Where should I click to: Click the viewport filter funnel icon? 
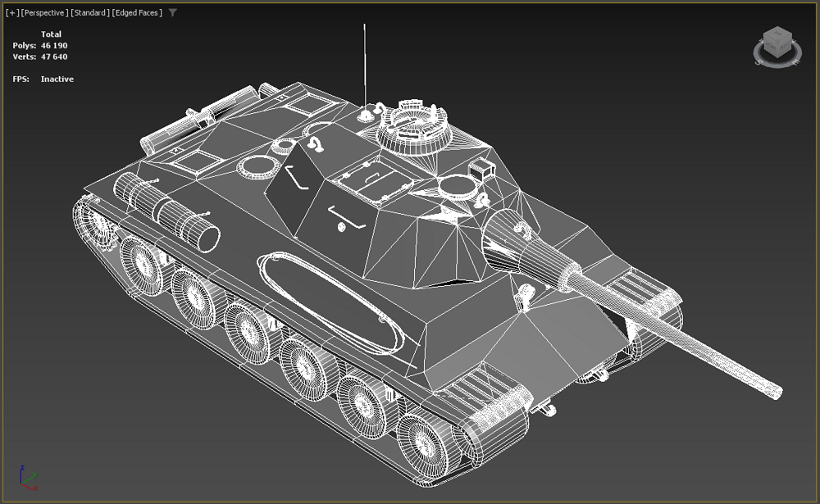[172, 13]
